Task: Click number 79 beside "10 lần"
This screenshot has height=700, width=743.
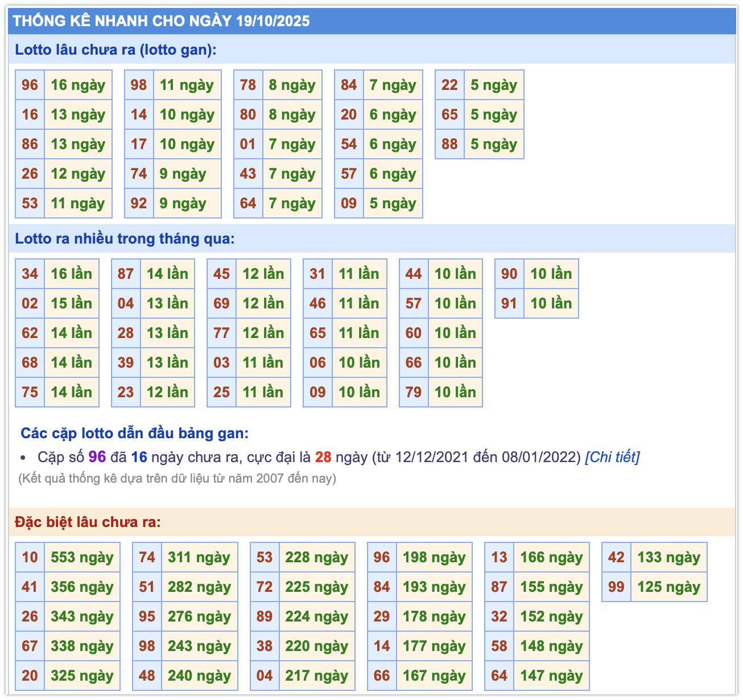Action: (x=414, y=392)
